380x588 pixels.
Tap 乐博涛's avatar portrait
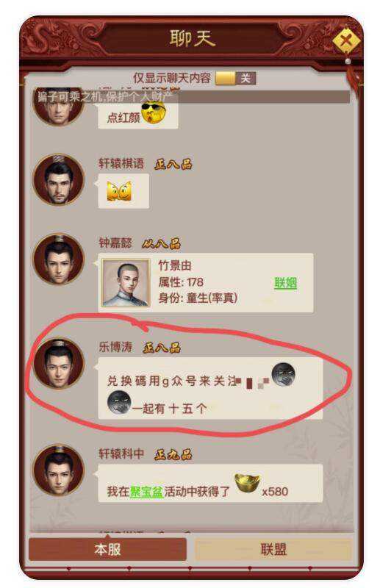[x=59, y=363]
